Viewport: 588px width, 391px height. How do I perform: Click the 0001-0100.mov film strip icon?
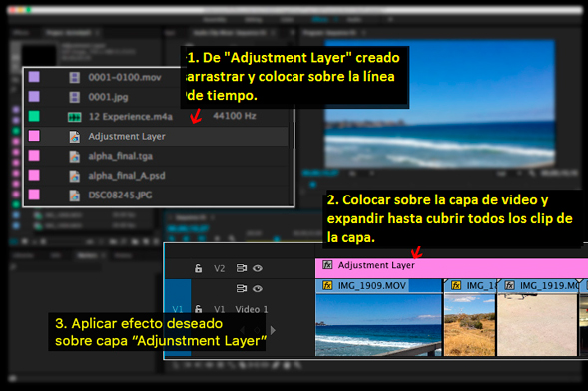74,78
